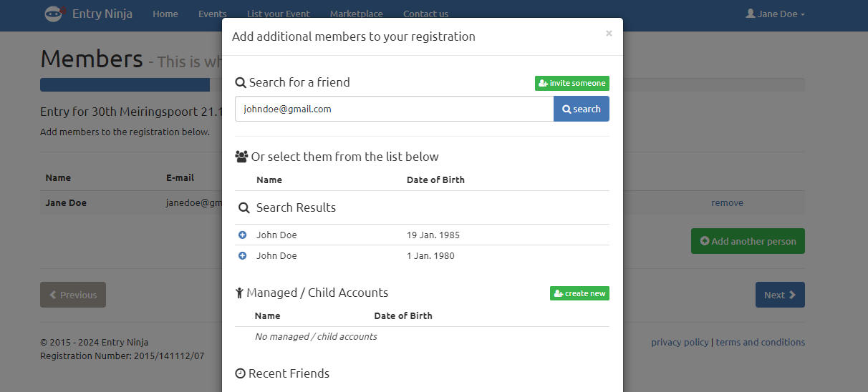Click the friend search email field
This screenshot has height=392, width=868.
pos(394,109)
